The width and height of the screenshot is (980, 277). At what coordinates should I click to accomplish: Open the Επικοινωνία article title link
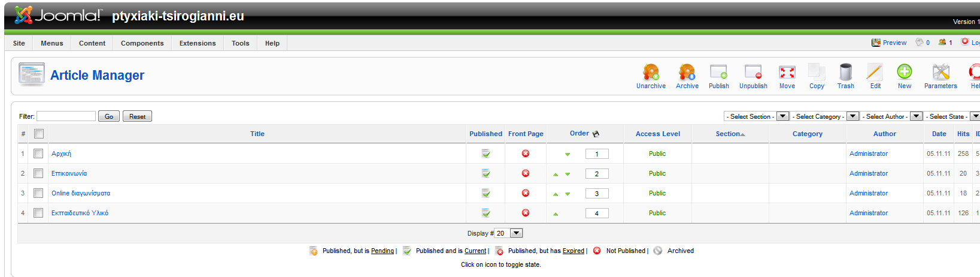[69, 173]
